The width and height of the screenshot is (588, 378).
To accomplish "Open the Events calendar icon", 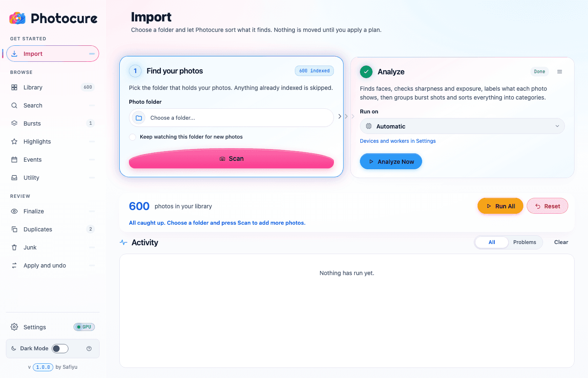I will pyautogui.click(x=14, y=160).
